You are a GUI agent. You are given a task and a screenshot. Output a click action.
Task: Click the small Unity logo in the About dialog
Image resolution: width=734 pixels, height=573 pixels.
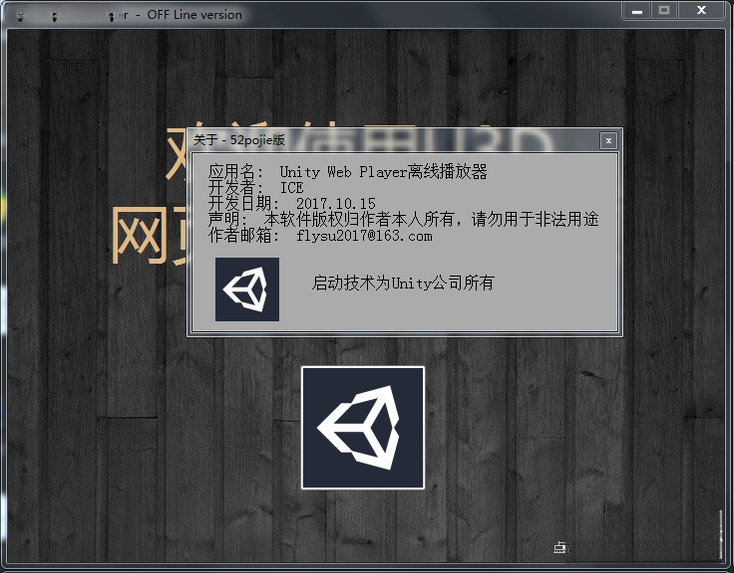point(247,289)
